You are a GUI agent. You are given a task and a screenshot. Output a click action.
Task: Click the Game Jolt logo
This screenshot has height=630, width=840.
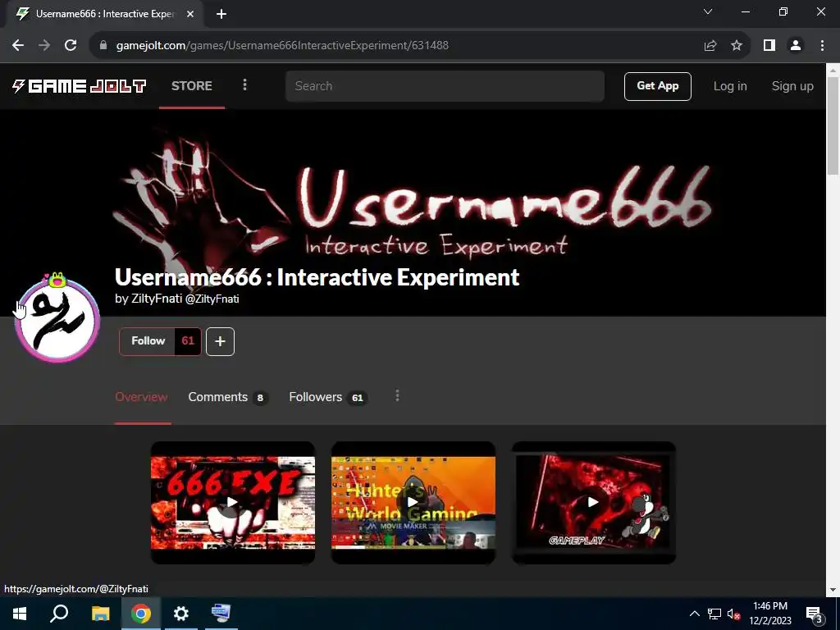[80, 85]
